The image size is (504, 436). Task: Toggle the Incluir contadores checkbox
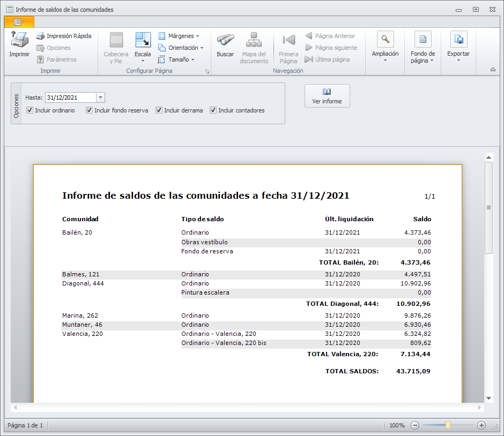[213, 110]
